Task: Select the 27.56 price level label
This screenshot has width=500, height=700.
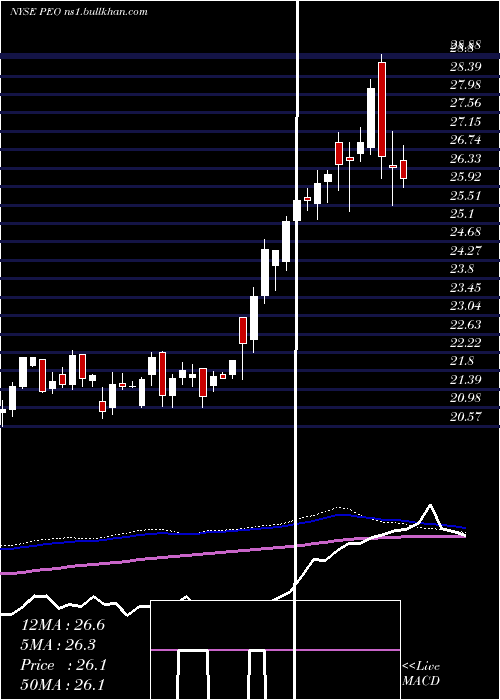Action: coord(466,103)
